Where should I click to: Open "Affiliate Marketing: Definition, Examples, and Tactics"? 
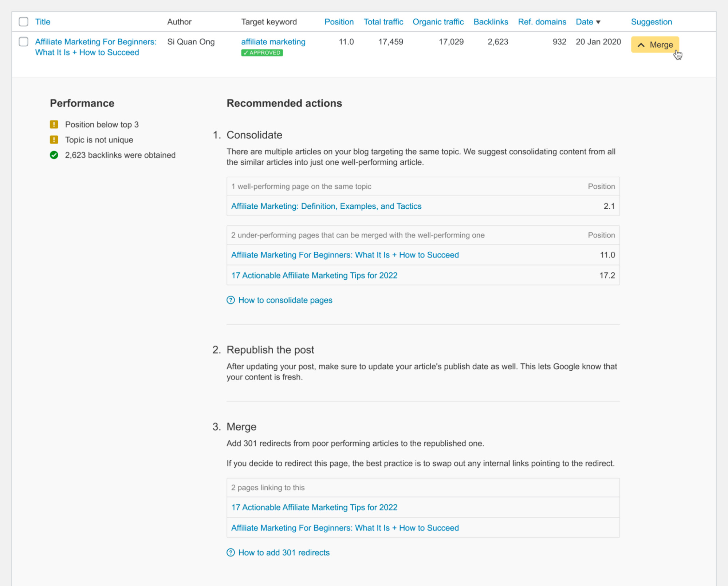[326, 206]
